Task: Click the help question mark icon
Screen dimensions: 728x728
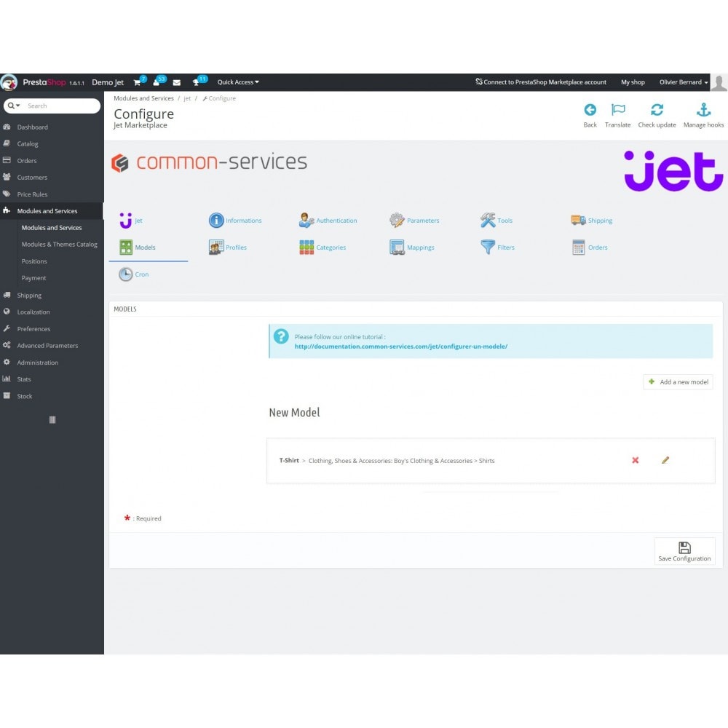Action: 281,336
